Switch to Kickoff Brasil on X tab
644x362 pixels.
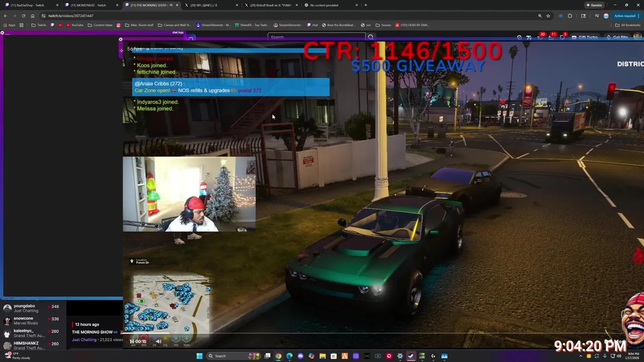pos(271,5)
